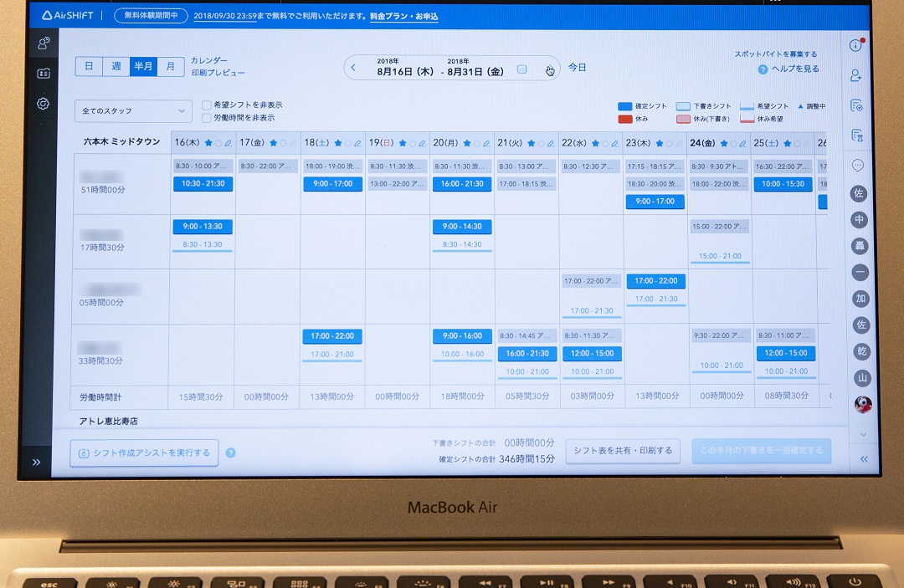Click the star icon for 16(木)

point(208,143)
